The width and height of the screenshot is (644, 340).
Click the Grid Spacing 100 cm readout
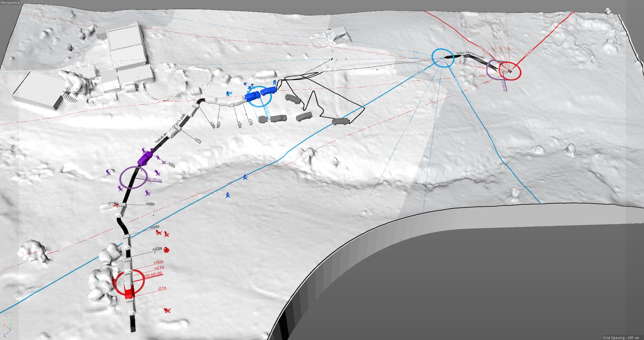click(x=621, y=337)
